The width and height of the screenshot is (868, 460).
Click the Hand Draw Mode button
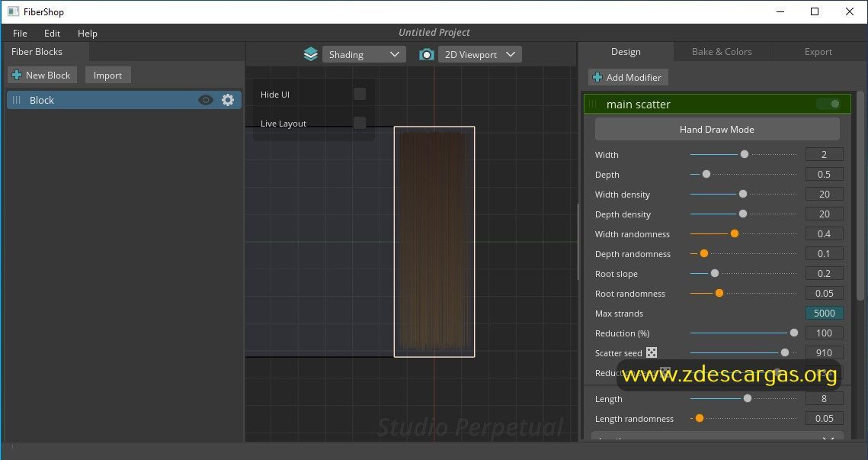tap(717, 129)
